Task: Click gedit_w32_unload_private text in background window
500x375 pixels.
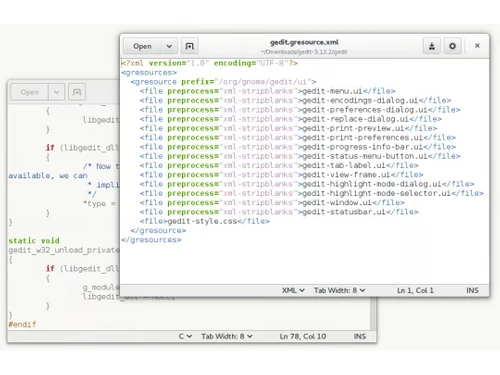Action: pyautogui.click(x=64, y=250)
